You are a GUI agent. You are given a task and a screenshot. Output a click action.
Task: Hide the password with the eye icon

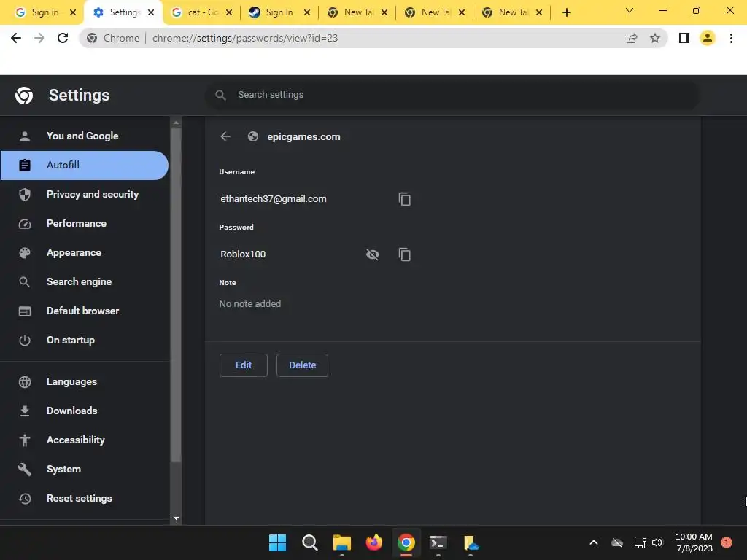pyautogui.click(x=373, y=254)
